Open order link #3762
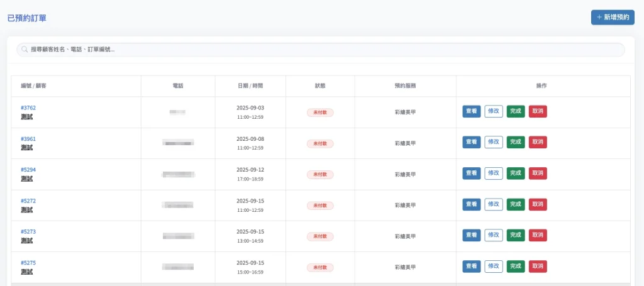 pos(28,107)
